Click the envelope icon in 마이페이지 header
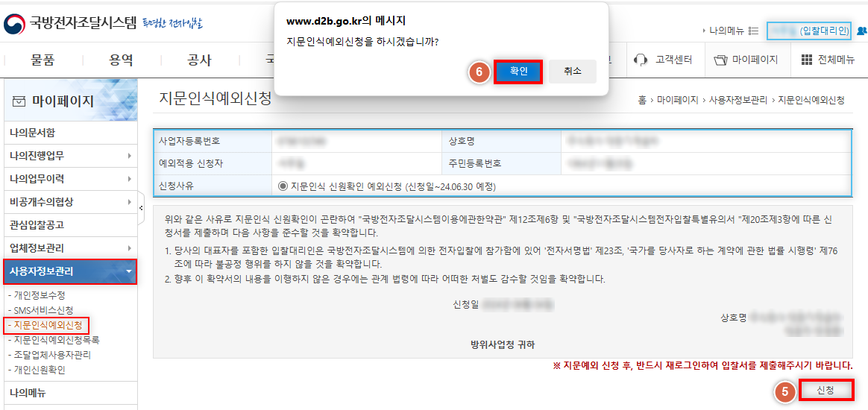Viewport: 868px width, 410px height. click(x=19, y=101)
